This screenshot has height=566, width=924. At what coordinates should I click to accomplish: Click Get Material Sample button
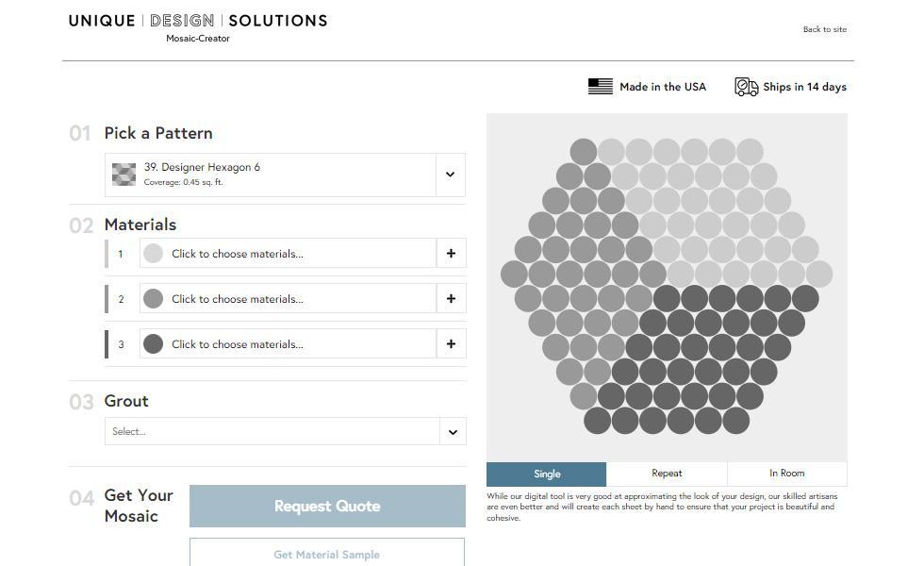(x=327, y=555)
